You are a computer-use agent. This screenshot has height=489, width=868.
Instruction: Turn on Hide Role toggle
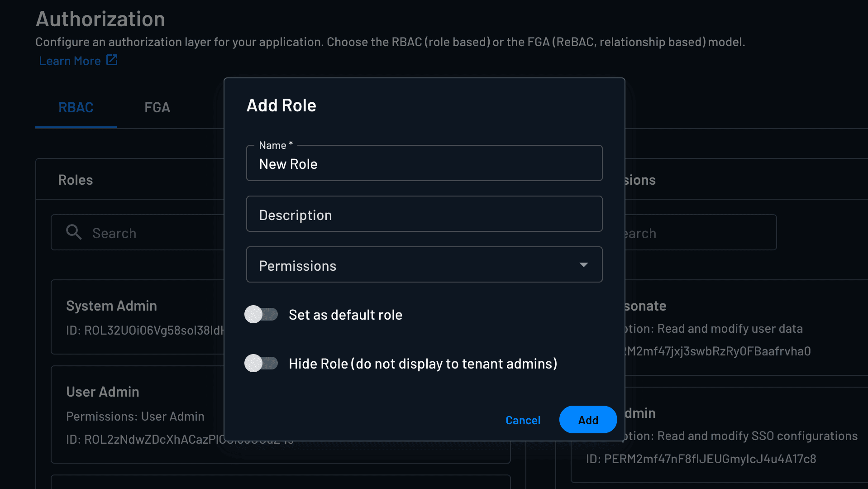(261, 363)
